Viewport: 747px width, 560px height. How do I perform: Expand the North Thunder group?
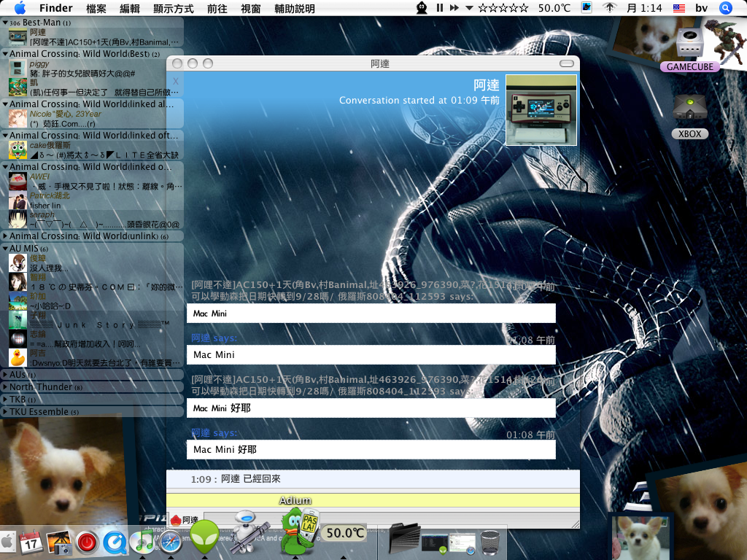[x=5, y=386]
